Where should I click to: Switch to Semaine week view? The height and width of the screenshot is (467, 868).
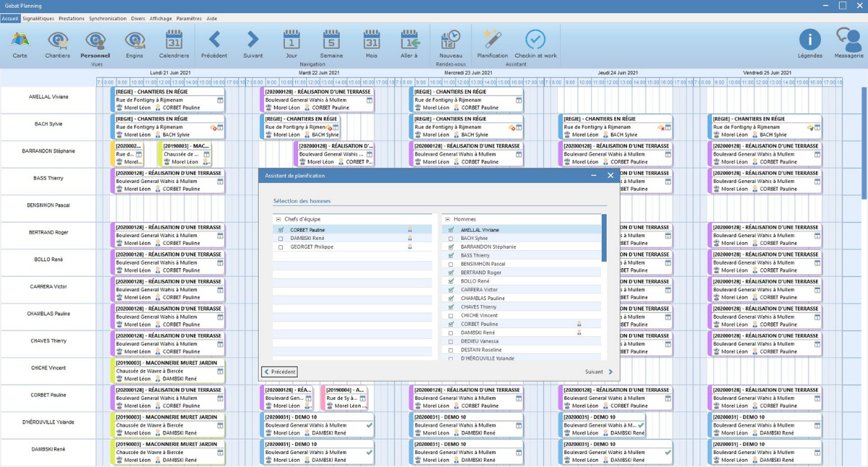point(331,43)
